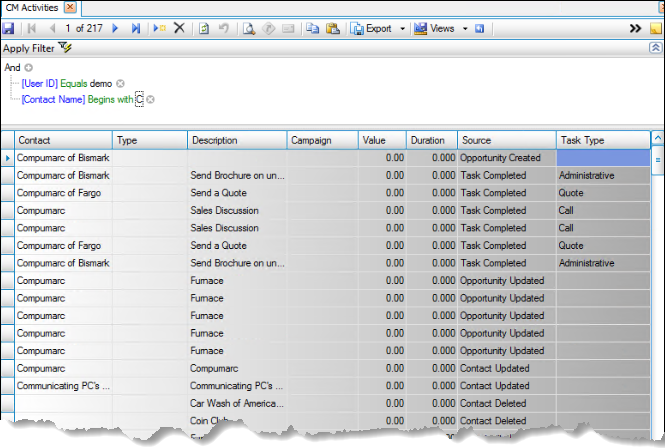Click the Car Wash of America description cell
The width and height of the screenshot is (665, 448).
(x=237, y=403)
